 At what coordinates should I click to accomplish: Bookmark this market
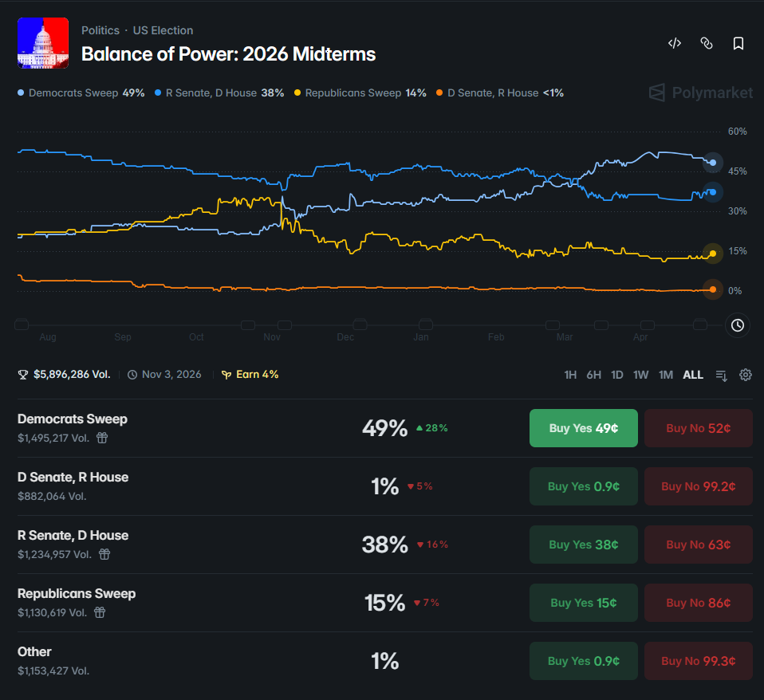[738, 43]
